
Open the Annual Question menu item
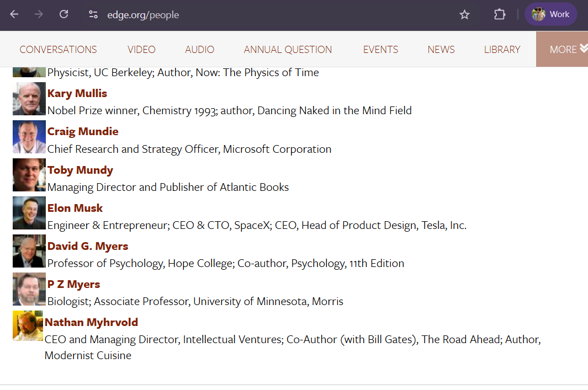288,50
